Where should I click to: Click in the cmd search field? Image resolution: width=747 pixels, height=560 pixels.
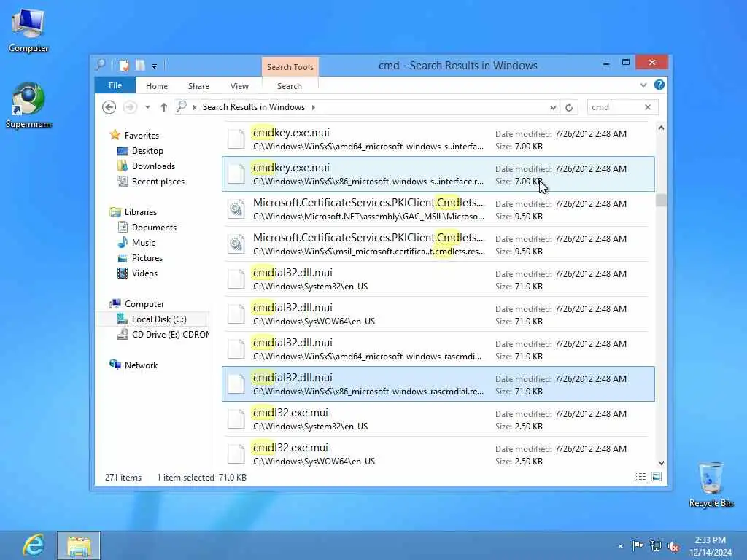click(x=614, y=107)
